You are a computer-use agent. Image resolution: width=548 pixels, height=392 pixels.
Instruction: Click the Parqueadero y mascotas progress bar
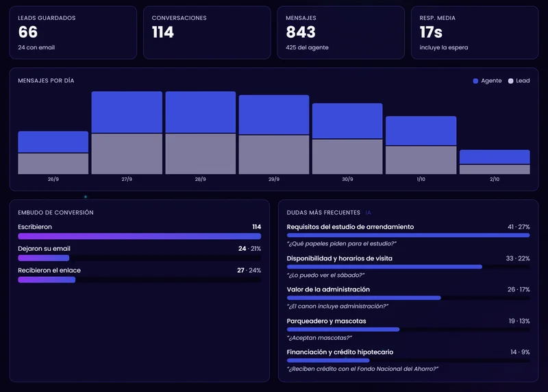pyautogui.click(x=408, y=330)
